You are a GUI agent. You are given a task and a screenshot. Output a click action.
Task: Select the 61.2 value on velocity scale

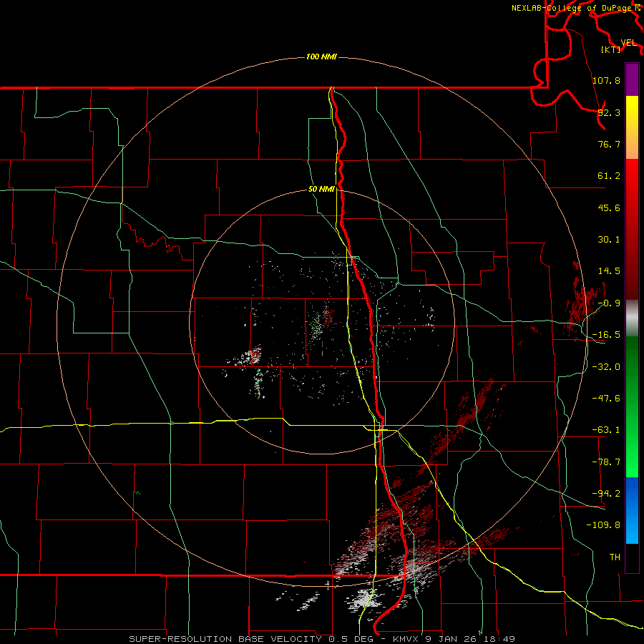coord(609,176)
